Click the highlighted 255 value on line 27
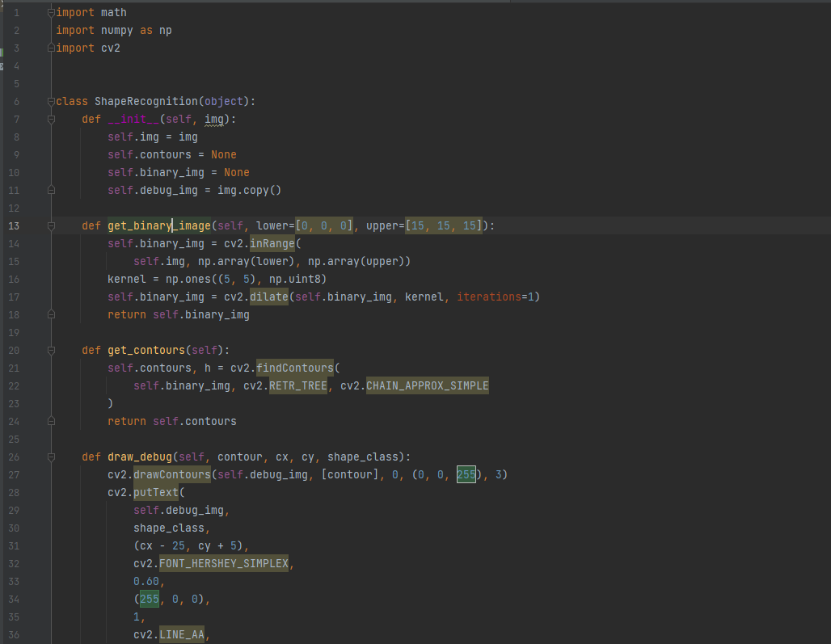This screenshot has width=831, height=644. [466, 474]
